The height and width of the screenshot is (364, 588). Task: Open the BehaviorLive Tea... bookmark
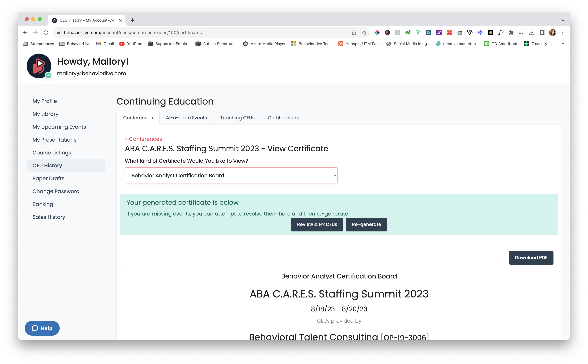(312, 44)
